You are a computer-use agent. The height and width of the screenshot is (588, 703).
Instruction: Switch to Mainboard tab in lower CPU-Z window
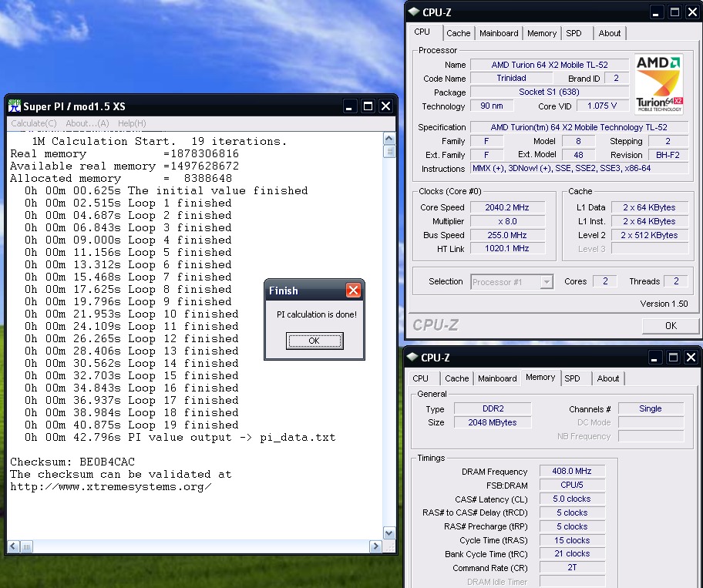(497, 378)
